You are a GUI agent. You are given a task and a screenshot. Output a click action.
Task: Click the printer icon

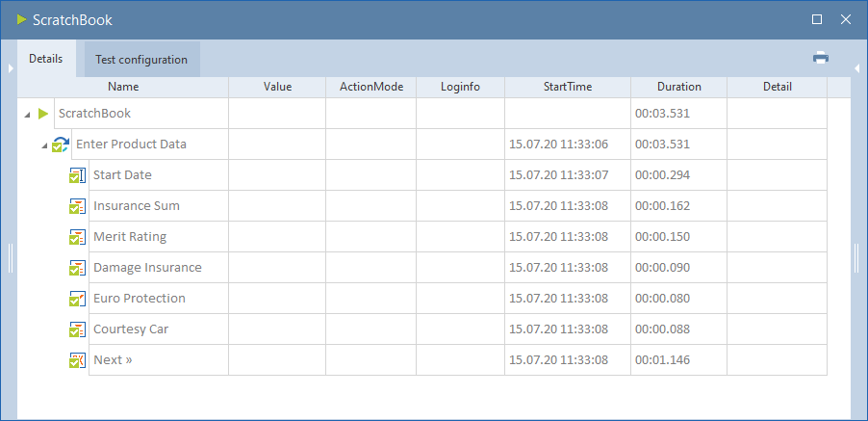(821, 58)
